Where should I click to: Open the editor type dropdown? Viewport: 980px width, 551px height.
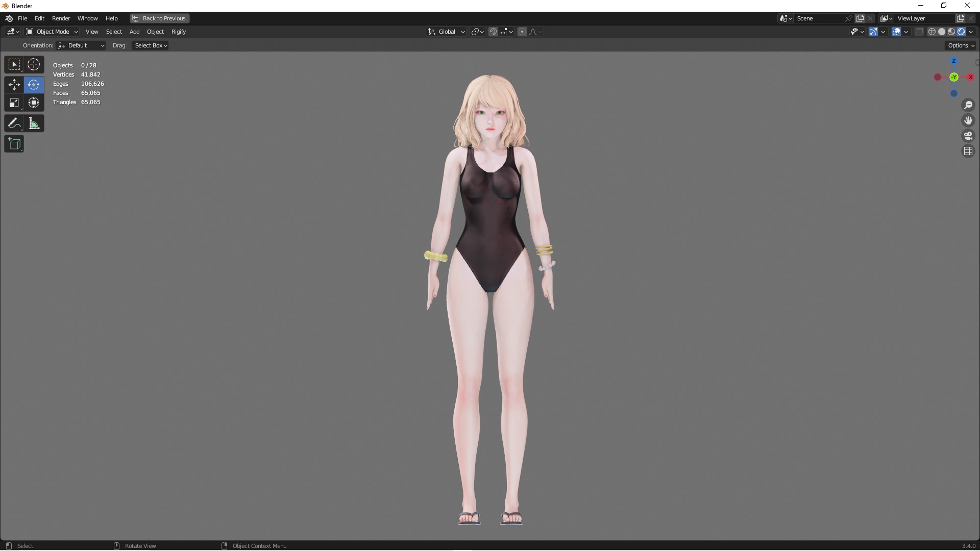click(x=13, y=32)
